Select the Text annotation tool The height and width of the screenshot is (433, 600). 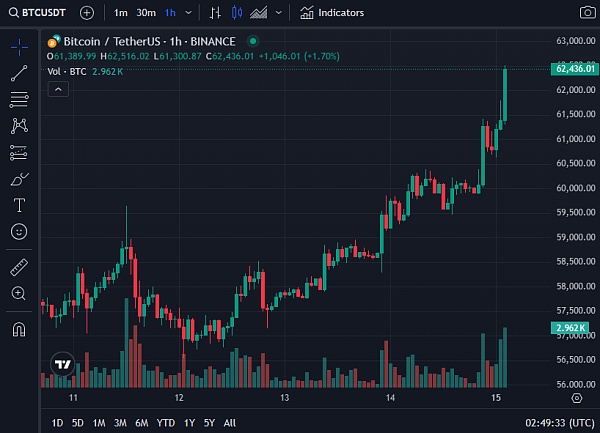pyautogui.click(x=19, y=205)
